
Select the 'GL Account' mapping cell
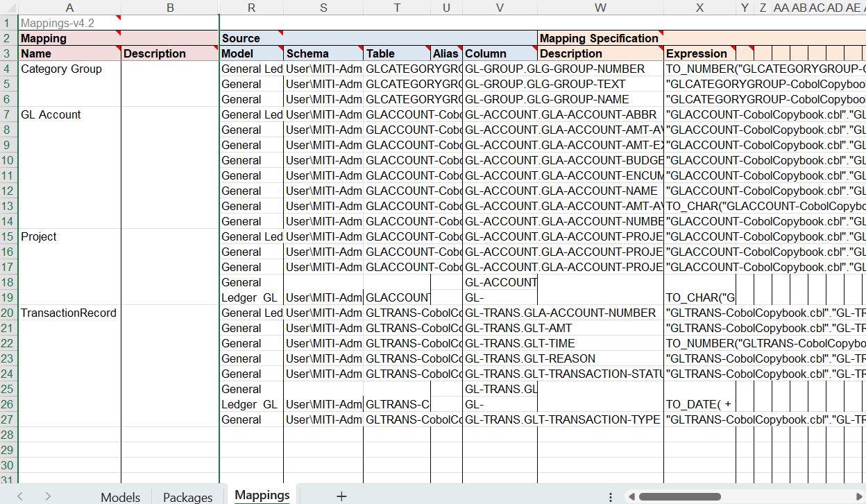(69, 114)
